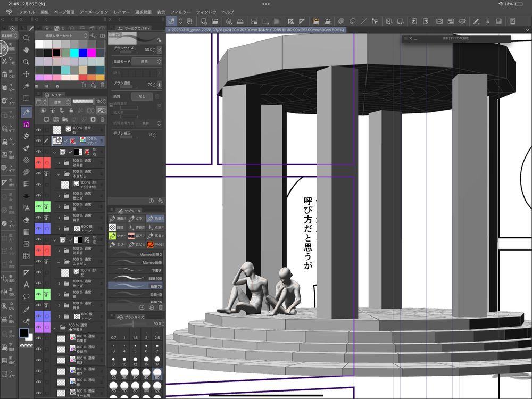532x399 pixels.
Task: Select the 鉛筆 100 brush preset
Action: coord(136,278)
